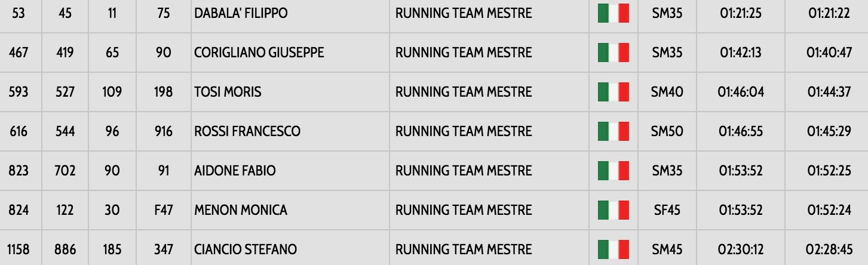The image size is (868, 265).
Task: Select the TOSI MORIS name entry
Action: 228,92
